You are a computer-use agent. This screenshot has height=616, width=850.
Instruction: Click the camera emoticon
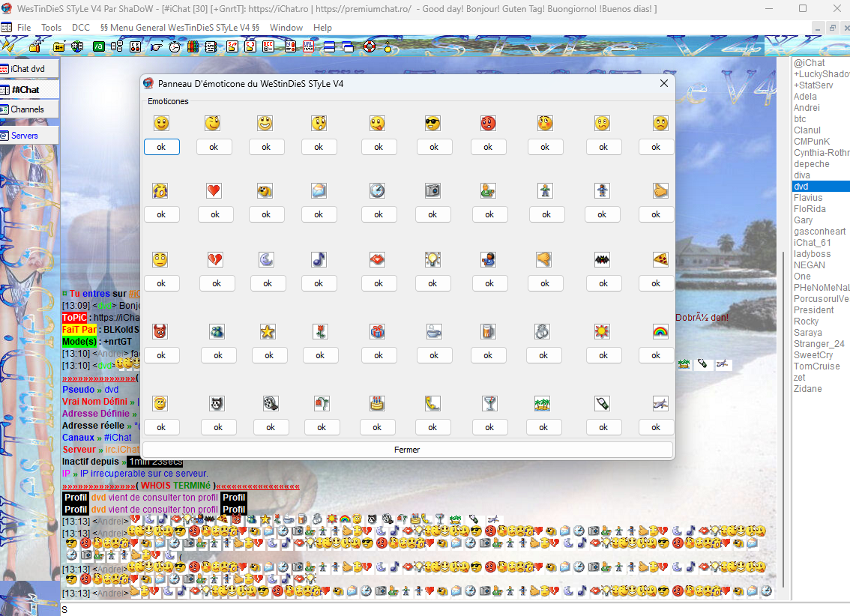point(432,190)
